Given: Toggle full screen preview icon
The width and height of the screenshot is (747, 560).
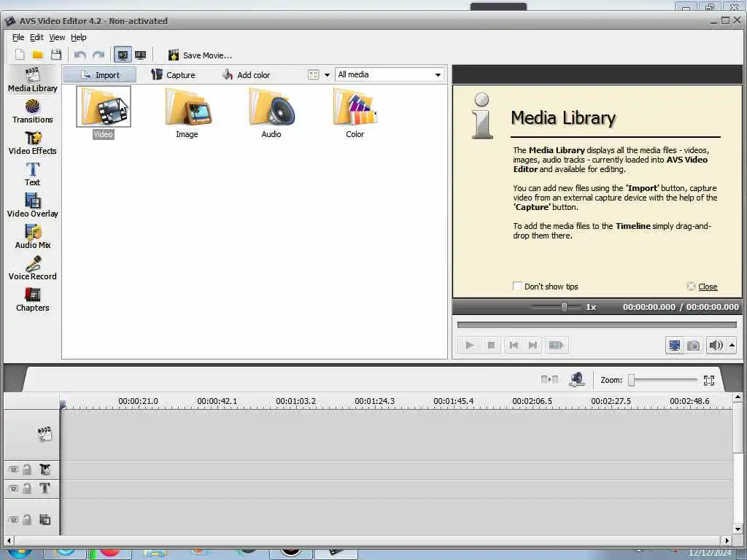Looking at the screenshot, I should click(x=675, y=345).
